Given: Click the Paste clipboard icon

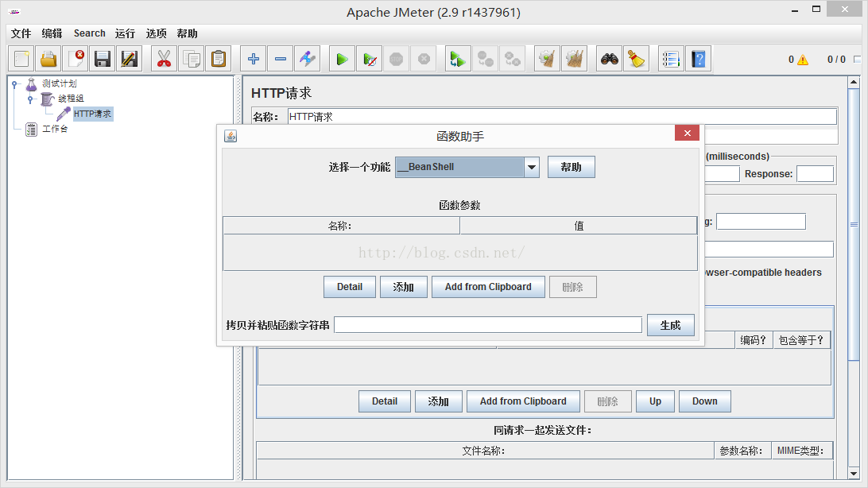Looking at the screenshot, I should click(x=219, y=59).
